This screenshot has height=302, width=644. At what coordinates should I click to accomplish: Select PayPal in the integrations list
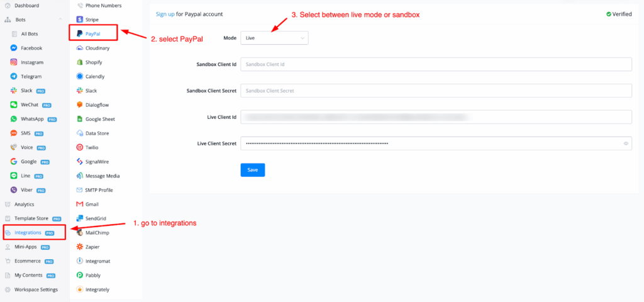tap(93, 33)
